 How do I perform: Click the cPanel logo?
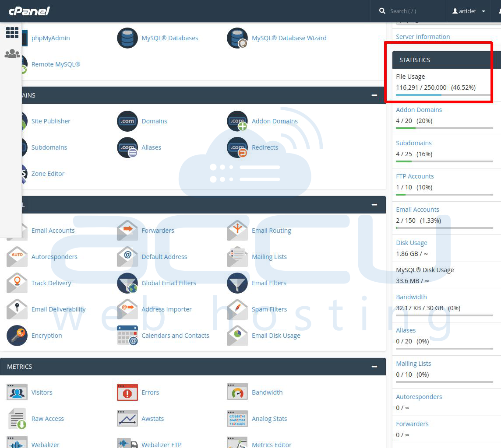click(29, 11)
